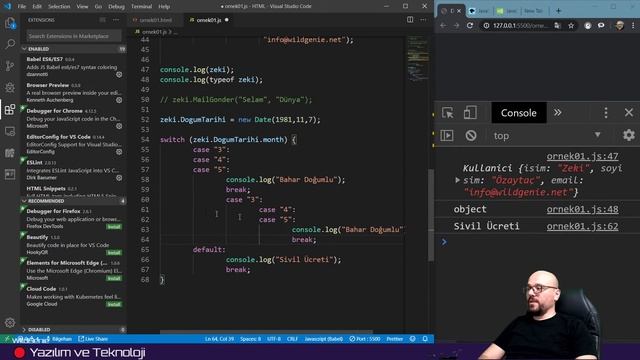
Task: Click Prettier in status bar
Action: [395, 339]
